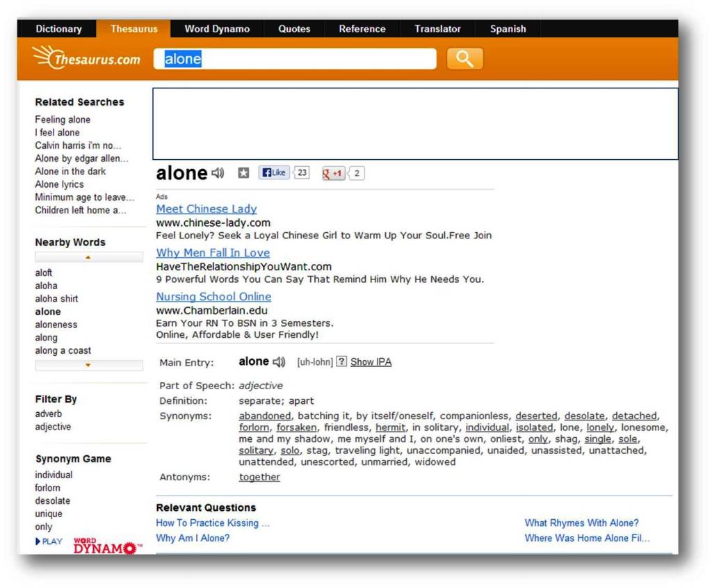The image size is (712, 588).
Task: Open question What Rhymes With Alone?
Action: pyautogui.click(x=582, y=523)
